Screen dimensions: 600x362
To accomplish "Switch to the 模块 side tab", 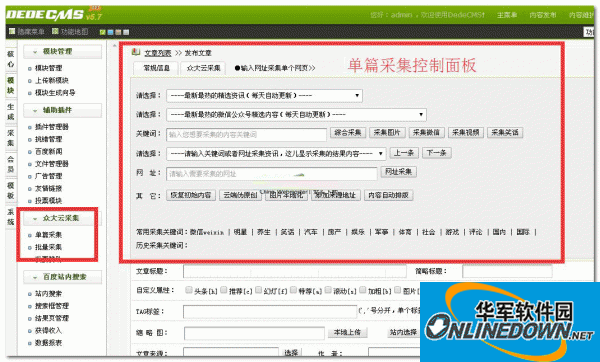I will click(x=11, y=85).
